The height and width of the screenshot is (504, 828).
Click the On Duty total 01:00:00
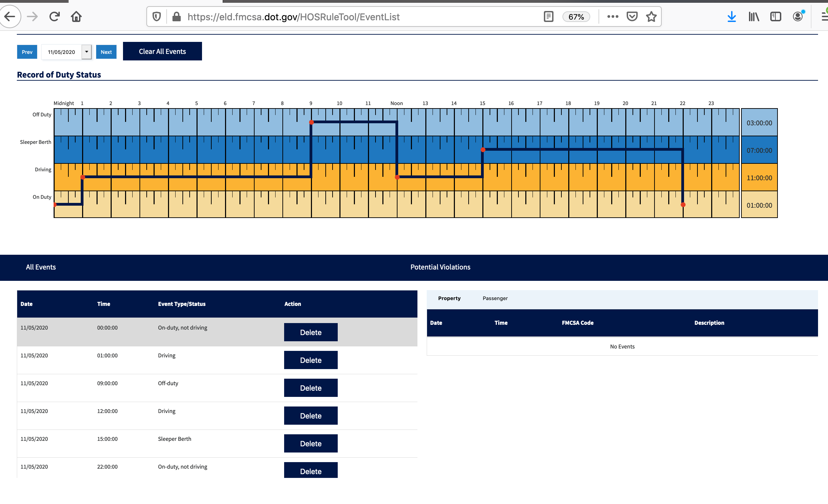759,205
